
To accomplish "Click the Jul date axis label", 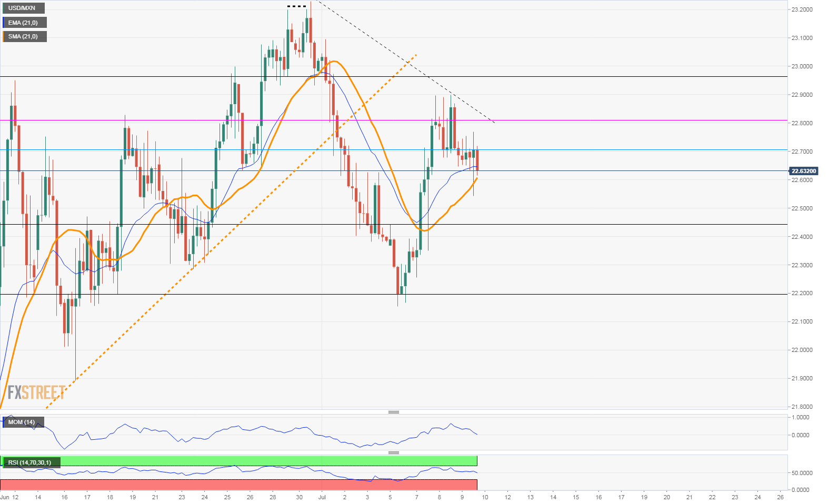I will [322, 497].
